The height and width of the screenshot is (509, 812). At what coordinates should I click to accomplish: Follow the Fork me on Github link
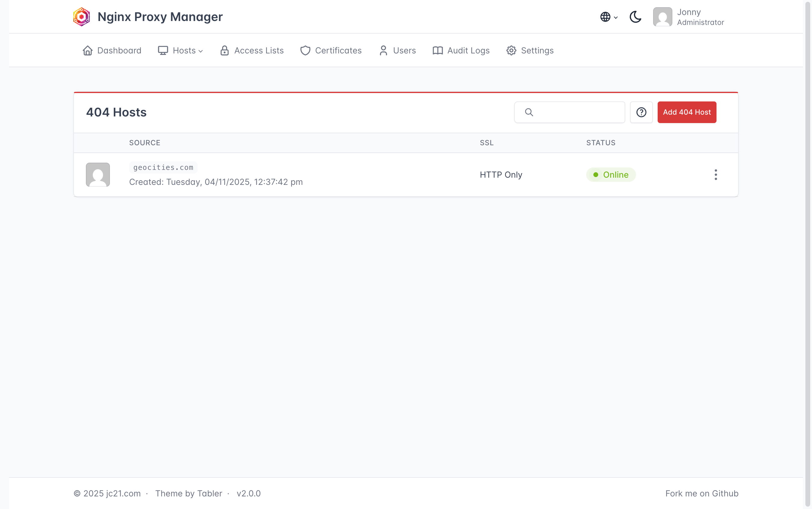click(701, 493)
